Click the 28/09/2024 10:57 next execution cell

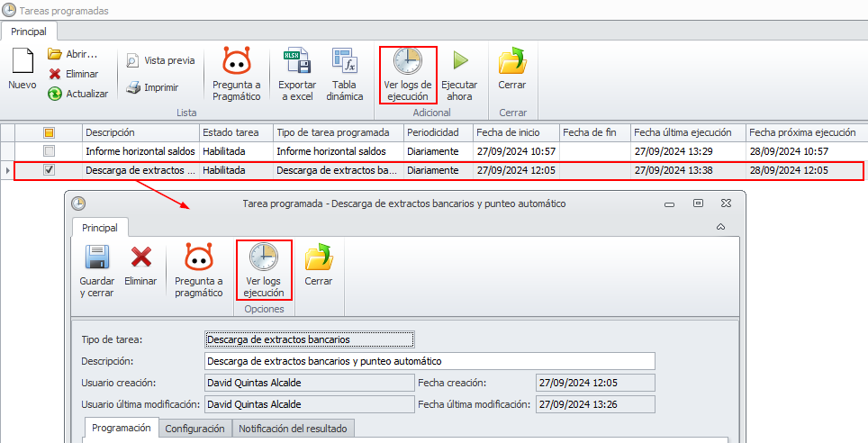[x=807, y=150]
